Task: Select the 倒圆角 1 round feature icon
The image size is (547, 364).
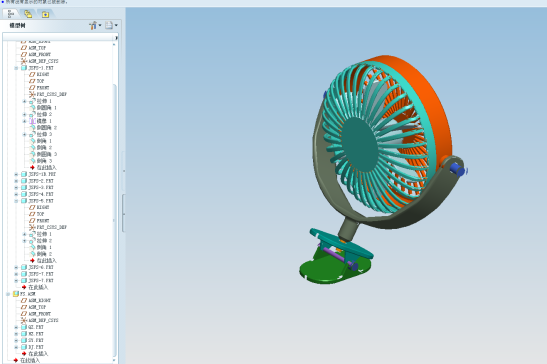Action: pos(33,108)
